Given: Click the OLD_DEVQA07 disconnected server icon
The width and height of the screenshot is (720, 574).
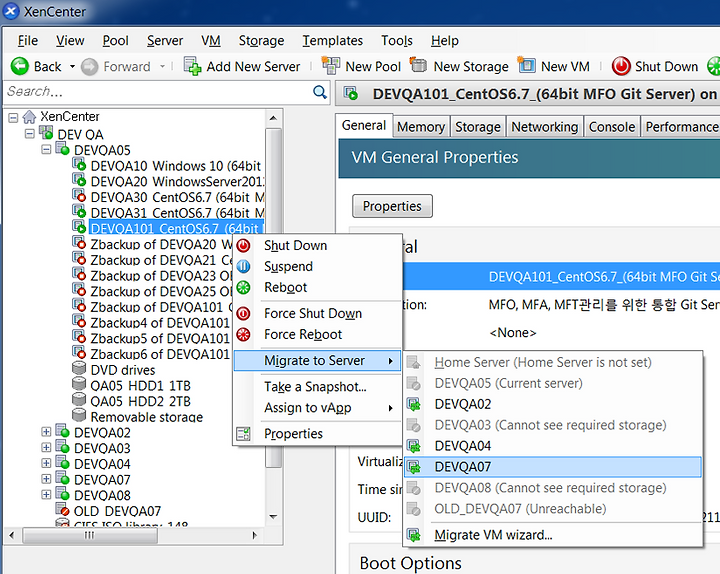Looking at the screenshot, I should point(62,509).
